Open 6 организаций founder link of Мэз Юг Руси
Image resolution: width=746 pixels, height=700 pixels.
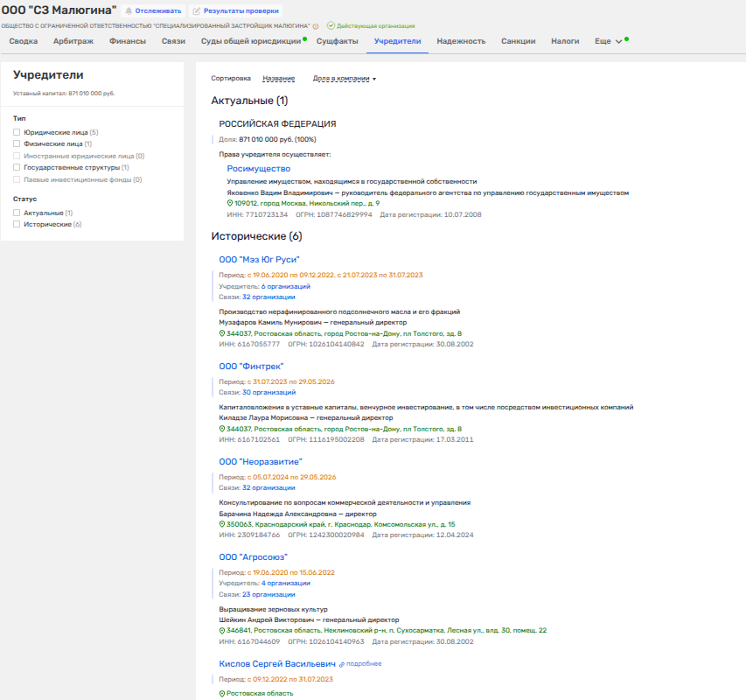(x=285, y=286)
